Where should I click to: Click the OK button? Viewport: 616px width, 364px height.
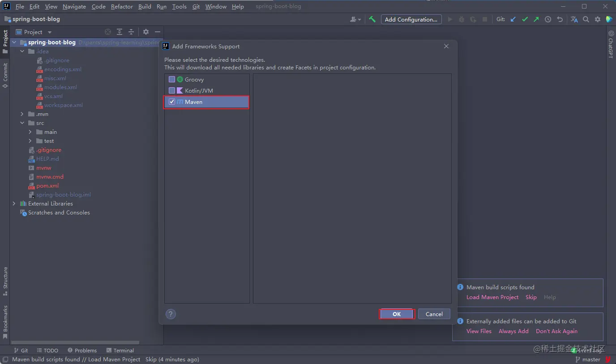pos(397,314)
